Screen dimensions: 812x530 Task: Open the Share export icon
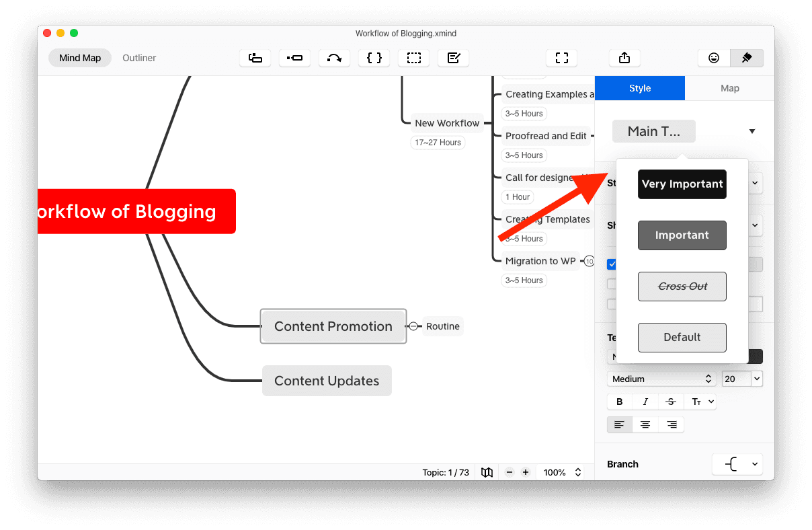coord(624,58)
